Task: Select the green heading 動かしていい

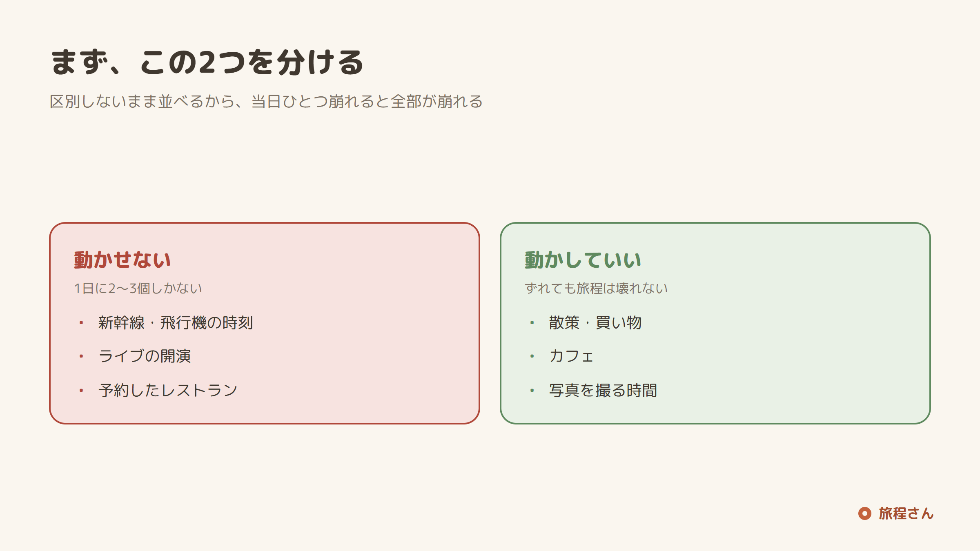Action: pos(583,260)
